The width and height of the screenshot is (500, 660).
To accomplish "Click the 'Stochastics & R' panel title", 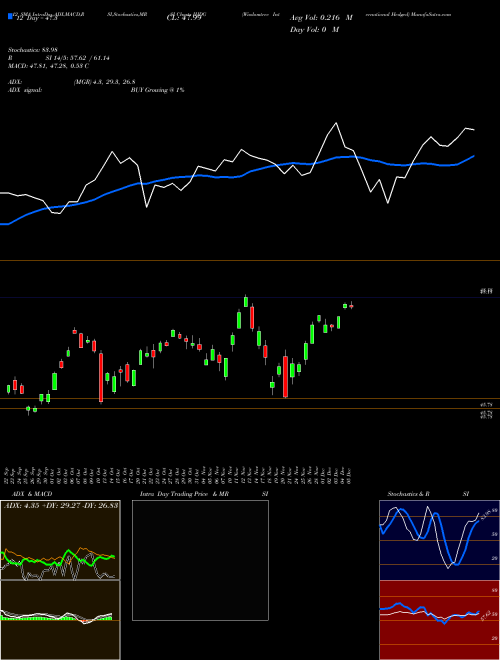I will point(408,494).
